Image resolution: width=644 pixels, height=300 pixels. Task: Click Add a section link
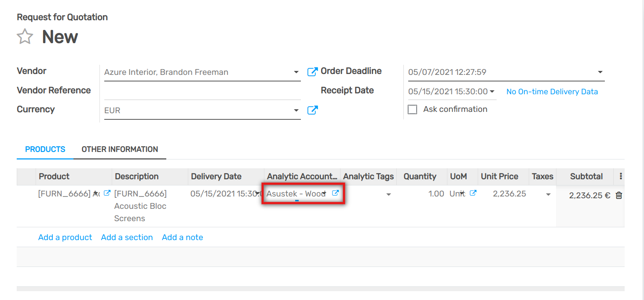click(x=127, y=237)
